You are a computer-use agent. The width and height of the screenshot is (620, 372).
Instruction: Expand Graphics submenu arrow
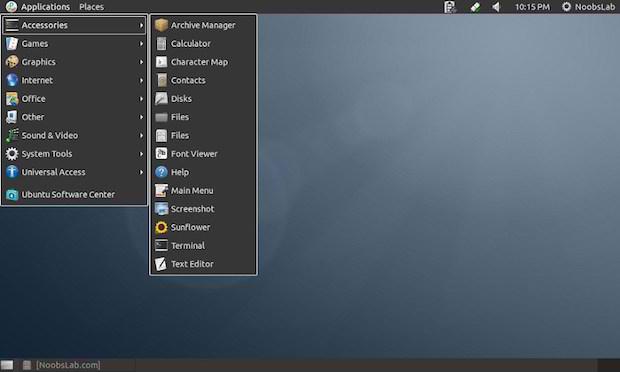(x=141, y=62)
